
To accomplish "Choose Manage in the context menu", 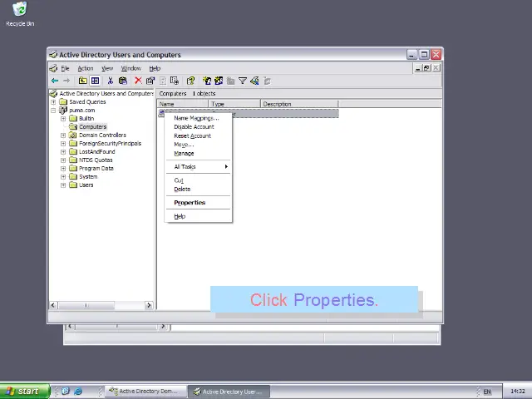I will tap(199, 153).
